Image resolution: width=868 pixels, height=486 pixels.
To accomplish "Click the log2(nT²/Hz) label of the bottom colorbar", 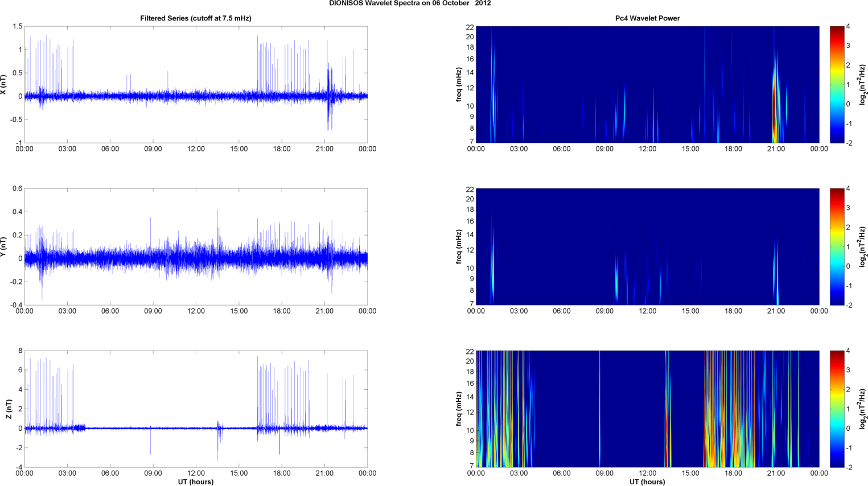I will click(863, 409).
